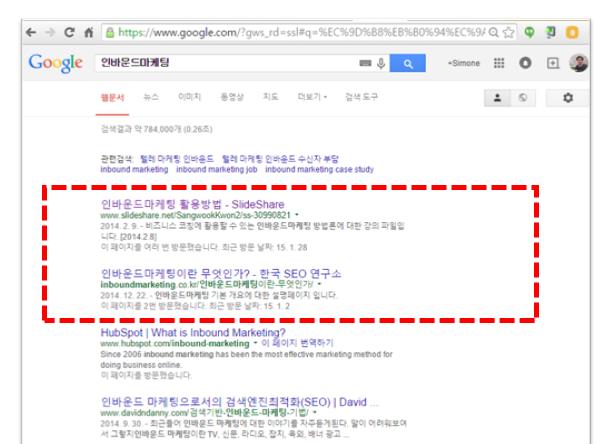The height and width of the screenshot is (444, 611).
Task: Click related search 'inbound marketing case study'
Action: pos(320,170)
